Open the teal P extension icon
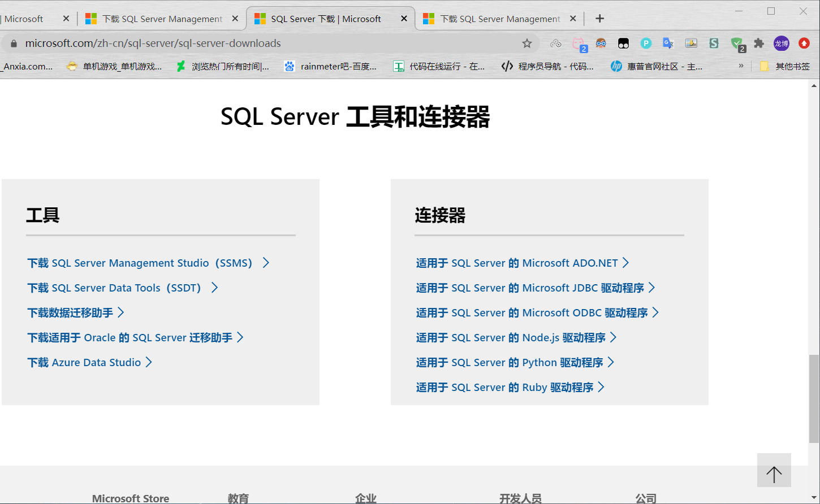The height and width of the screenshot is (504, 820). tap(646, 43)
